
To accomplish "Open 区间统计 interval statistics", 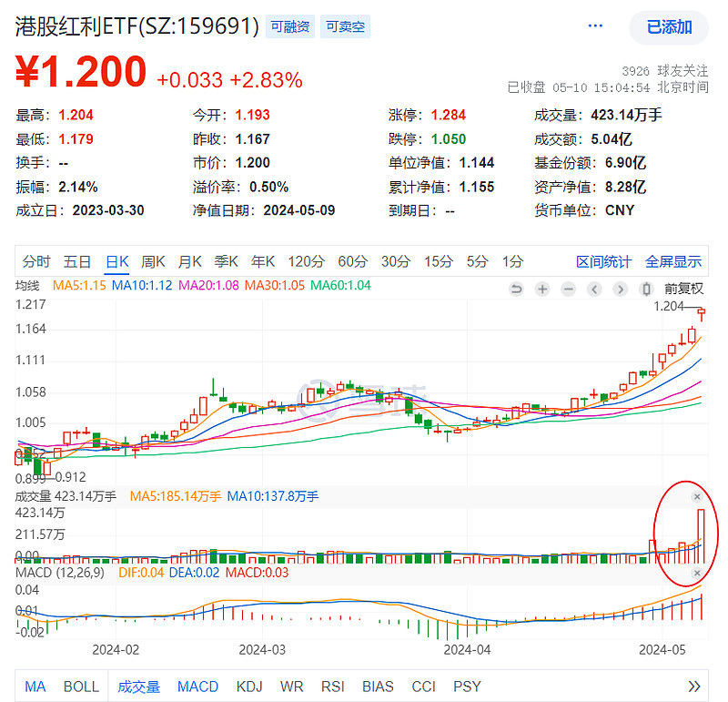I will (x=603, y=260).
